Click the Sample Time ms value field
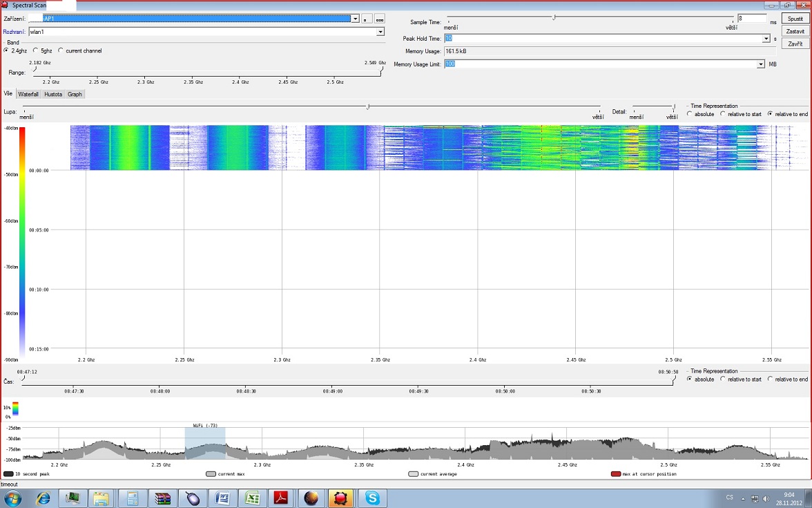Viewport: 812px width, 508px height. coord(753,18)
